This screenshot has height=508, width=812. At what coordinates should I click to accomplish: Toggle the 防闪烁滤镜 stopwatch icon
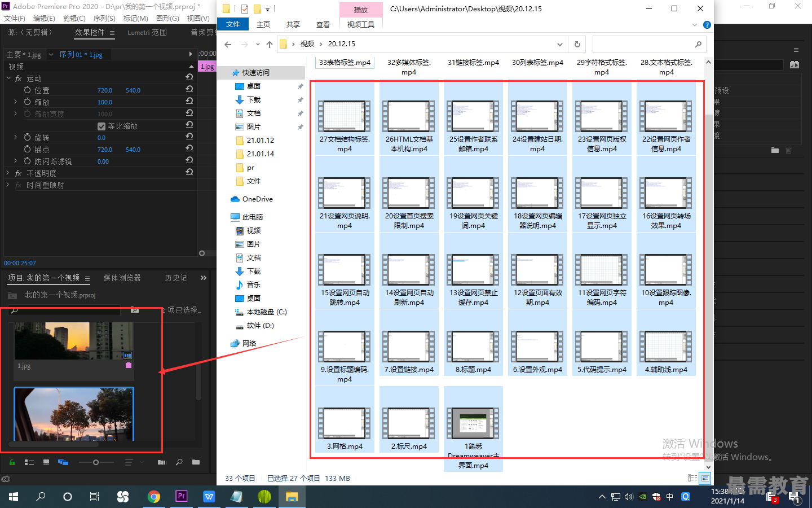[27, 161]
